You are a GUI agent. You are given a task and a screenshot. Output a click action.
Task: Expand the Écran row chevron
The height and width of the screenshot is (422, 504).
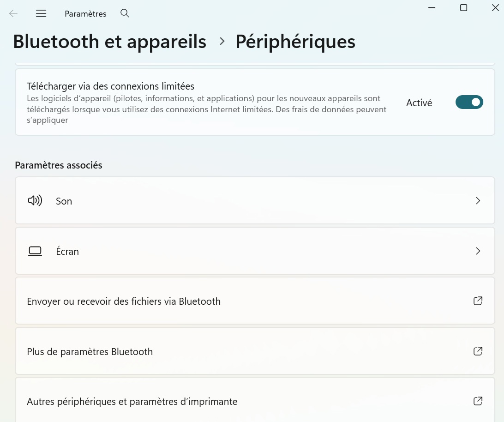point(478,251)
